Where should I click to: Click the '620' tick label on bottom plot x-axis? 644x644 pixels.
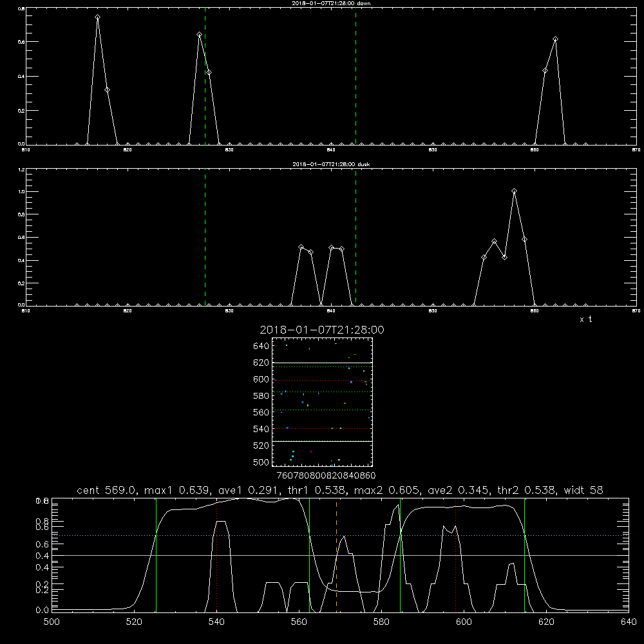546,621
